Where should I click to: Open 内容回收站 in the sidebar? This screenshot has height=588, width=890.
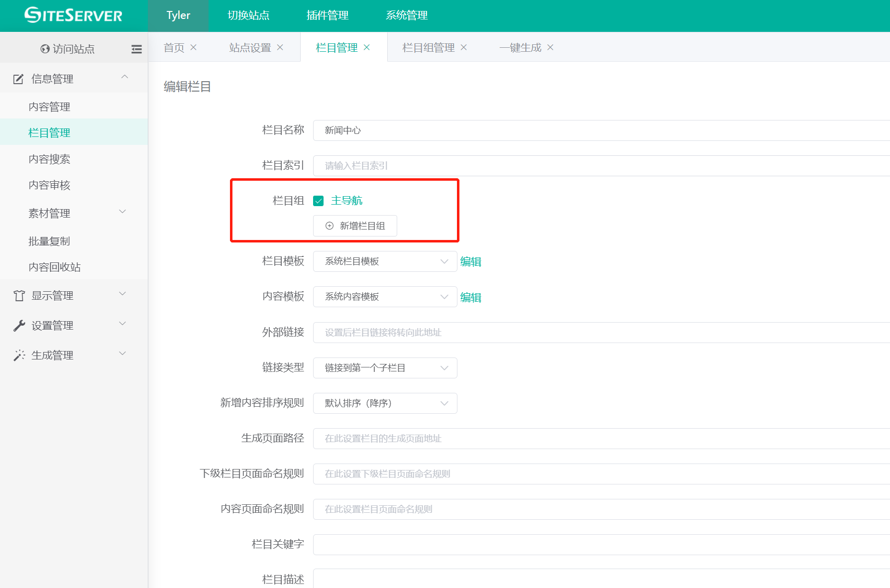coord(54,267)
